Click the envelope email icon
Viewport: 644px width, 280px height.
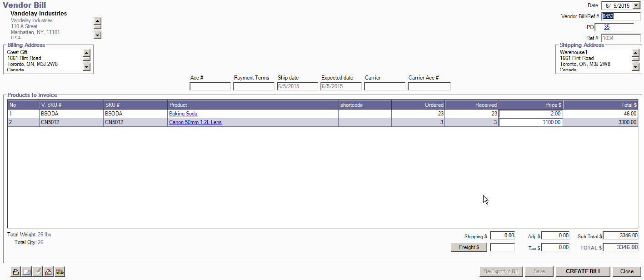[x=27, y=272]
